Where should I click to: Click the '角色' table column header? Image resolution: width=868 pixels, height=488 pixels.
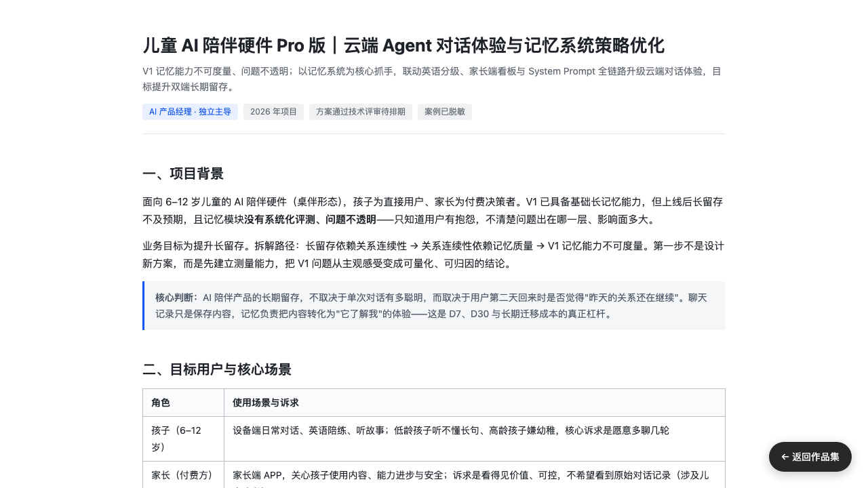pyautogui.click(x=183, y=403)
